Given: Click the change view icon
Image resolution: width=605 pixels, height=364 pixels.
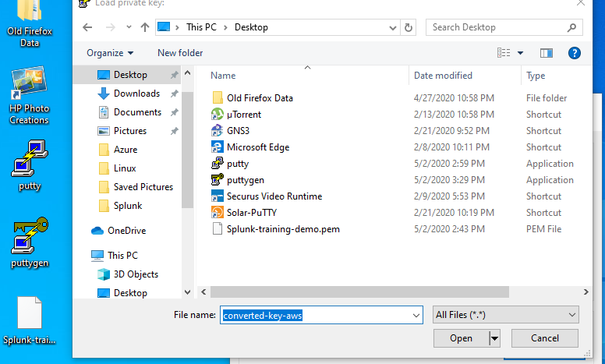Looking at the screenshot, I should [x=504, y=53].
